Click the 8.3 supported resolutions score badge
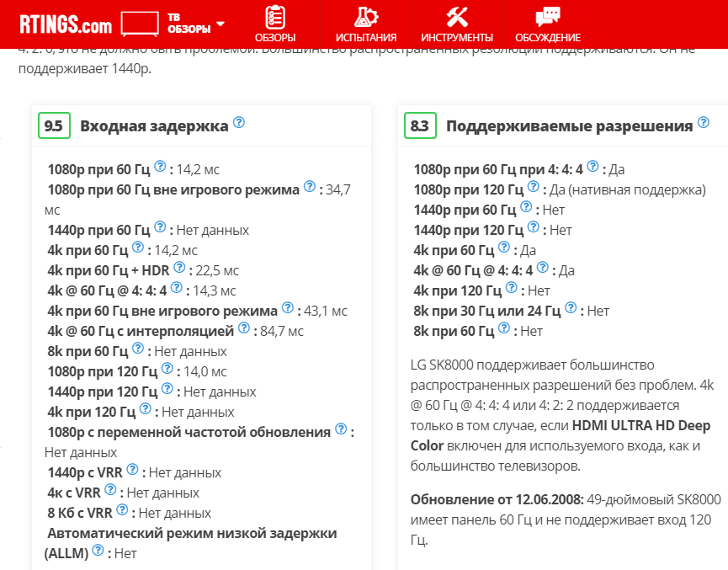This screenshot has height=570, width=728. pyautogui.click(x=420, y=126)
